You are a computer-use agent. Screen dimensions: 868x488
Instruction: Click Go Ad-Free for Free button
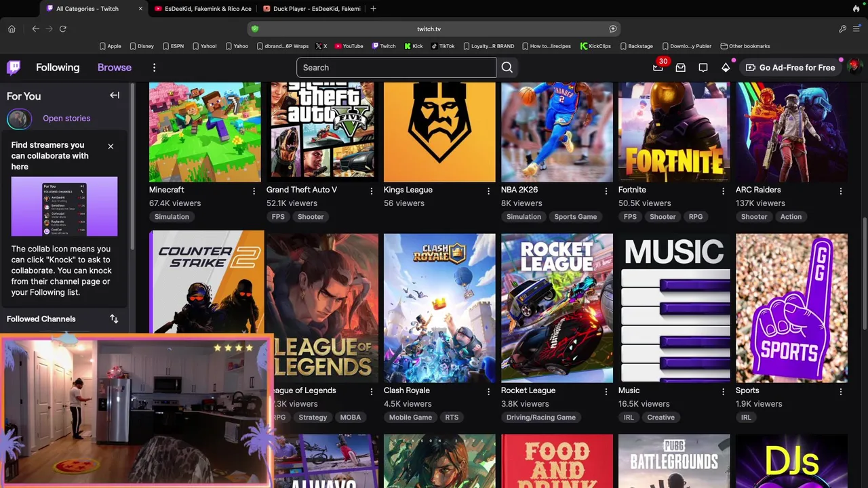(791, 68)
